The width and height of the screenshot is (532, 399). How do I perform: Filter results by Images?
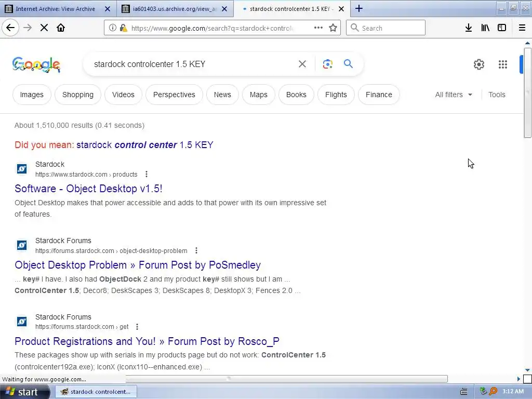(32, 95)
